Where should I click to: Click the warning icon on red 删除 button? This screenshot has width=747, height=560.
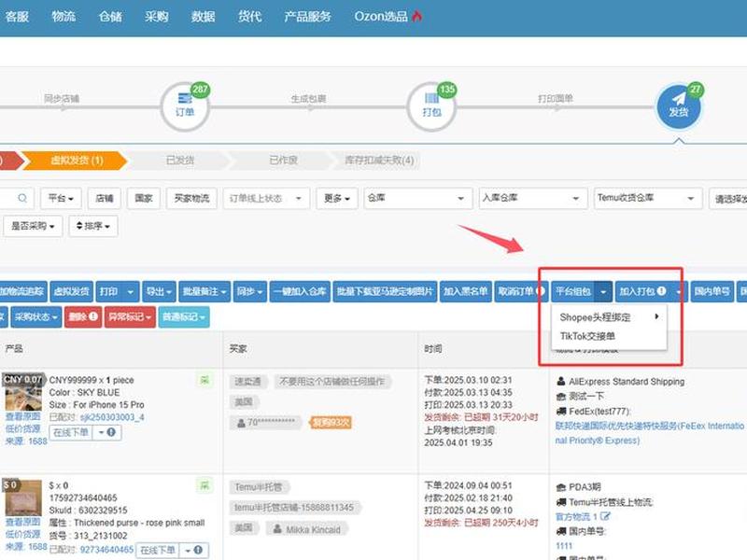(x=93, y=316)
